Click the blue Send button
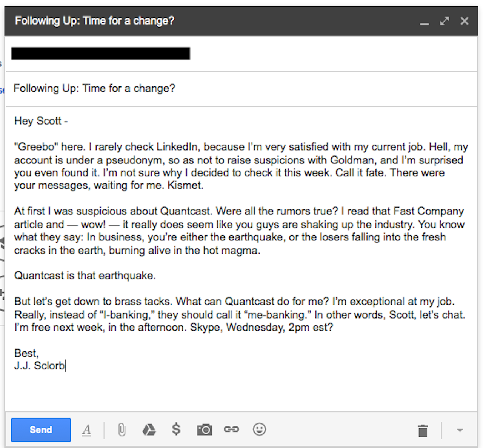Image resolution: width=483 pixels, height=448 pixels. (x=41, y=430)
